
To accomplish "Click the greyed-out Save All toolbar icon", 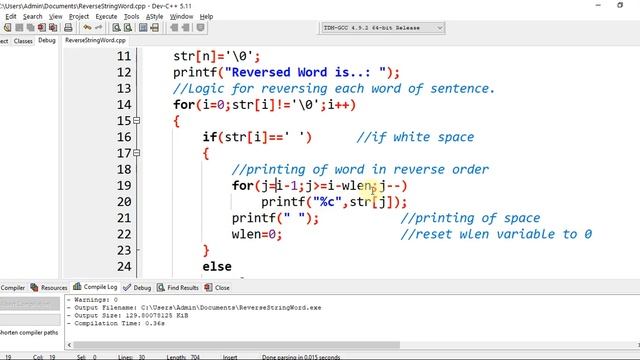I will (x=31, y=28).
